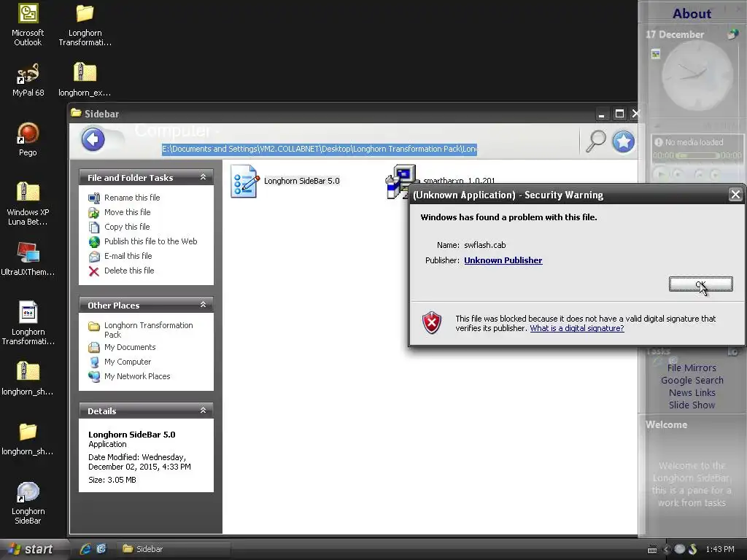Image resolution: width=747 pixels, height=560 pixels.
Task: Click the on-screen keyboard tray icon
Action: (652, 550)
